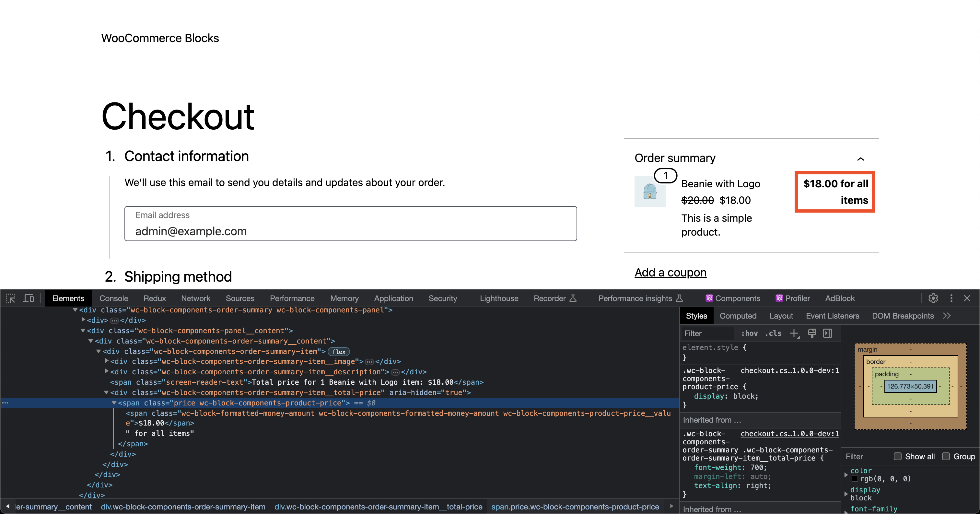This screenshot has height=514, width=980.
Task: Collapse the Order summary panel chevron
Action: point(860,159)
